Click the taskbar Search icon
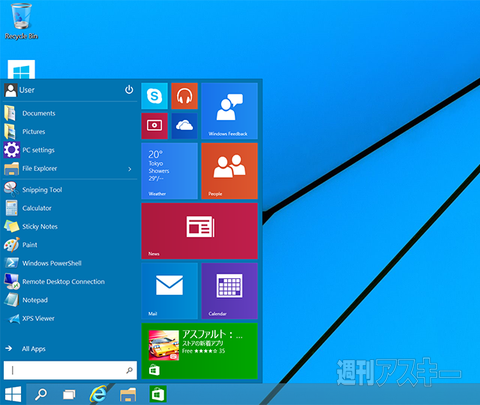 (x=41, y=394)
